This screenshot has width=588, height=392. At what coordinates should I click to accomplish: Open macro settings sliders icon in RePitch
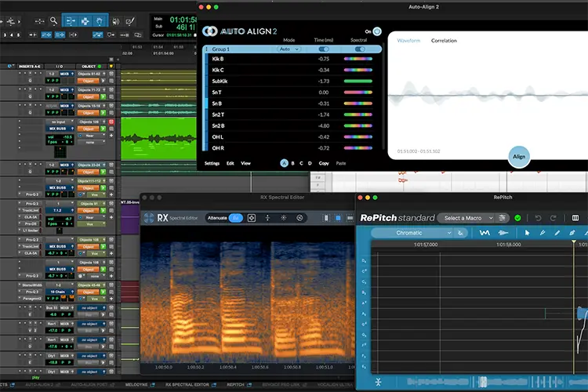pos(502,218)
